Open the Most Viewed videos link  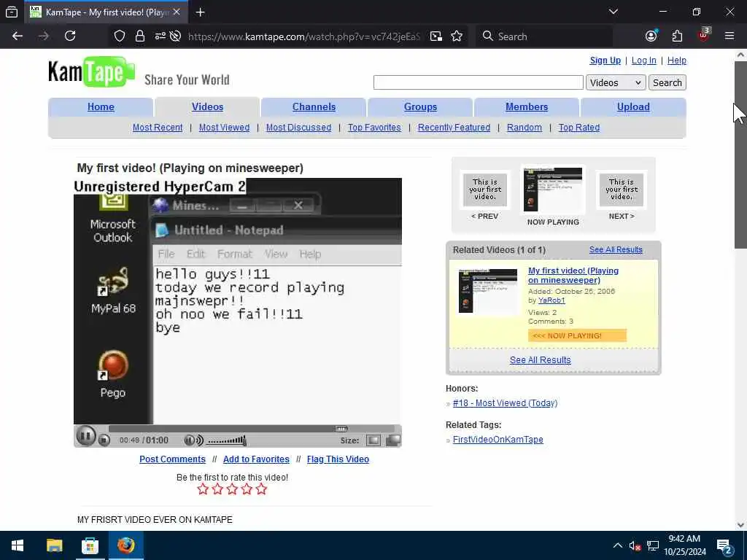pos(224,128)
